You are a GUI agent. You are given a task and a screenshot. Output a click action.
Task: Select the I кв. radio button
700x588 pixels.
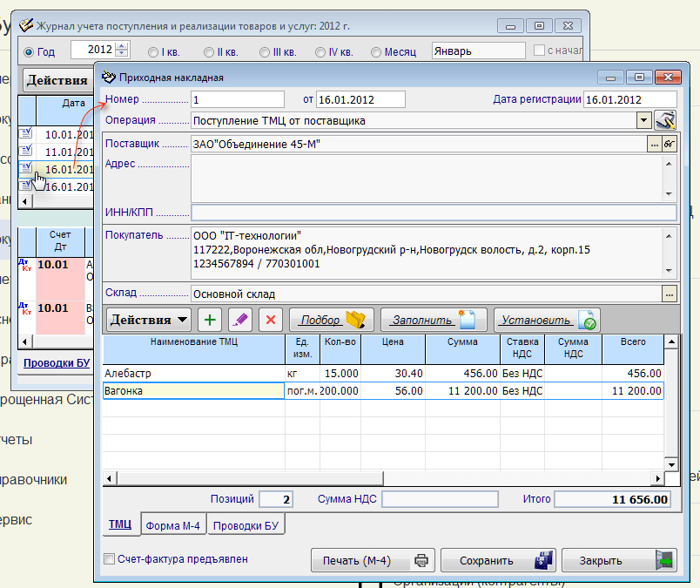pos(152,52)
